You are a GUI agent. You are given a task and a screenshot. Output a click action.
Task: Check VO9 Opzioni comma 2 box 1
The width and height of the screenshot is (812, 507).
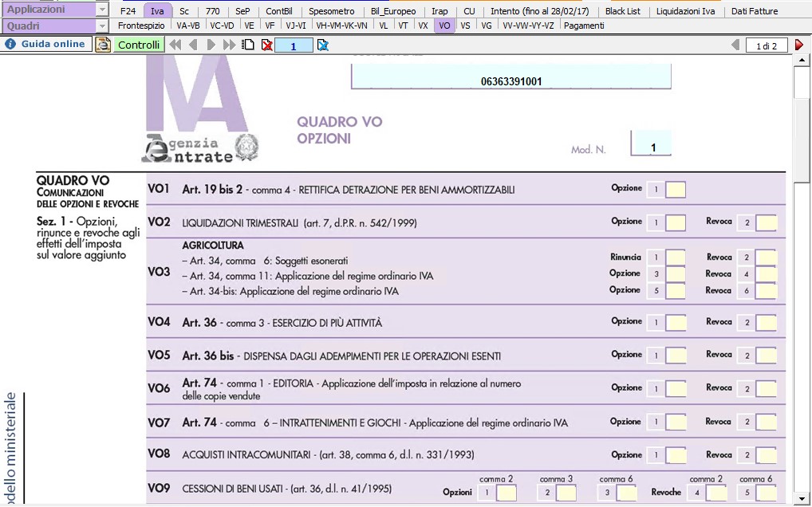[506, 493]
